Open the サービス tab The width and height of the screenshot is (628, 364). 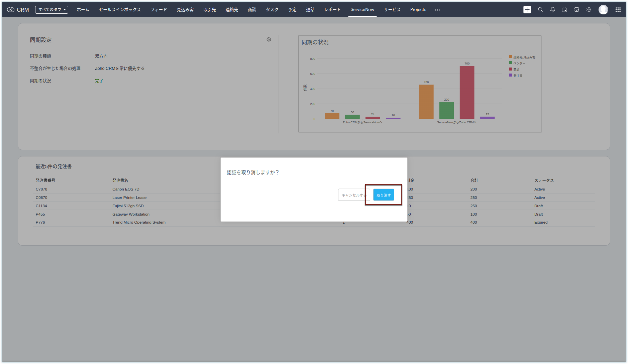(392, 10)
